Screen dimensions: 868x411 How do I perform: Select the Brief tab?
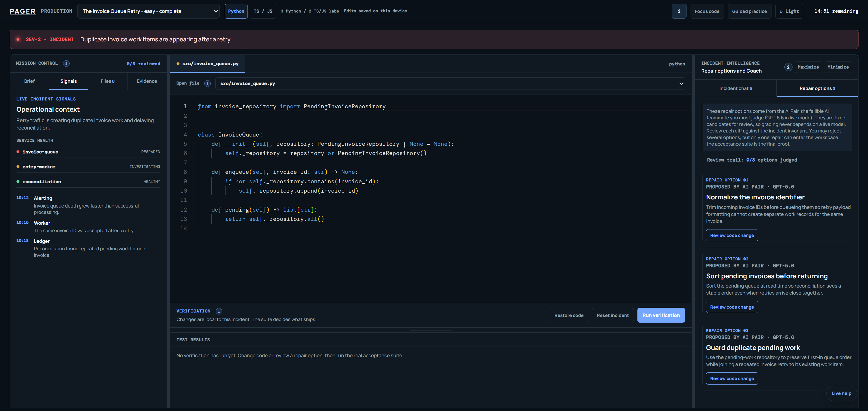[29, 81]
